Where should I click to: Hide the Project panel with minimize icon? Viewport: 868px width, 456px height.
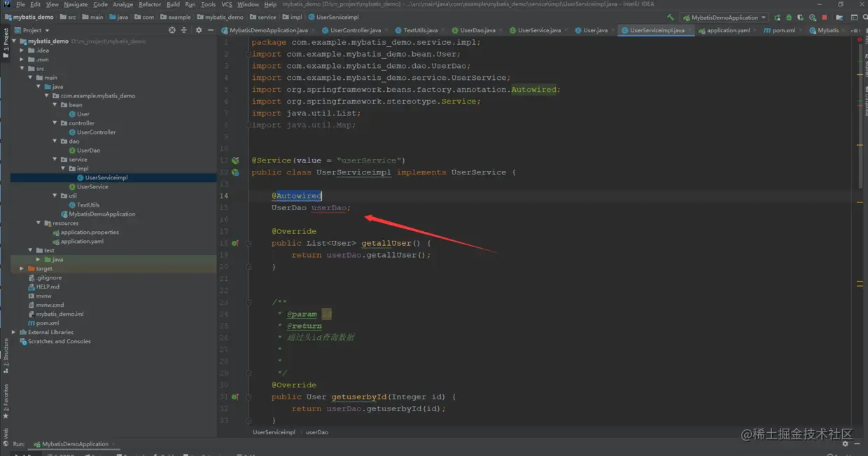[x=209, y=30]
